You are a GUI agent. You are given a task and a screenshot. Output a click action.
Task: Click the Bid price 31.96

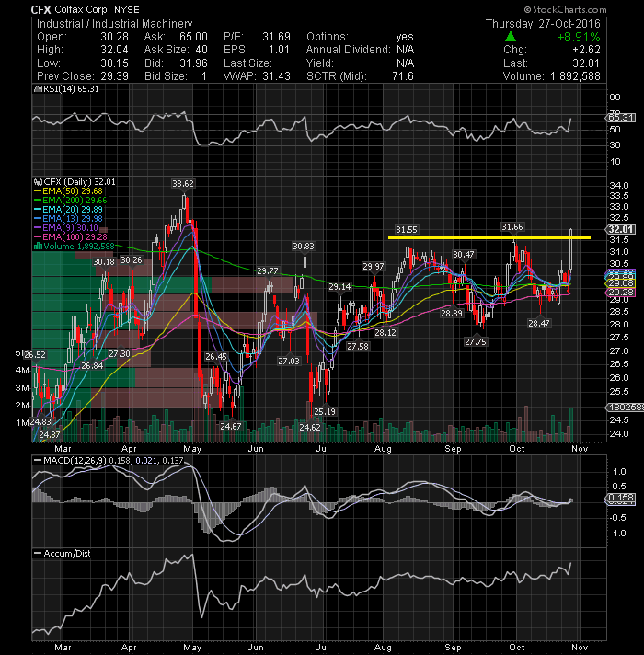(193, 63)
